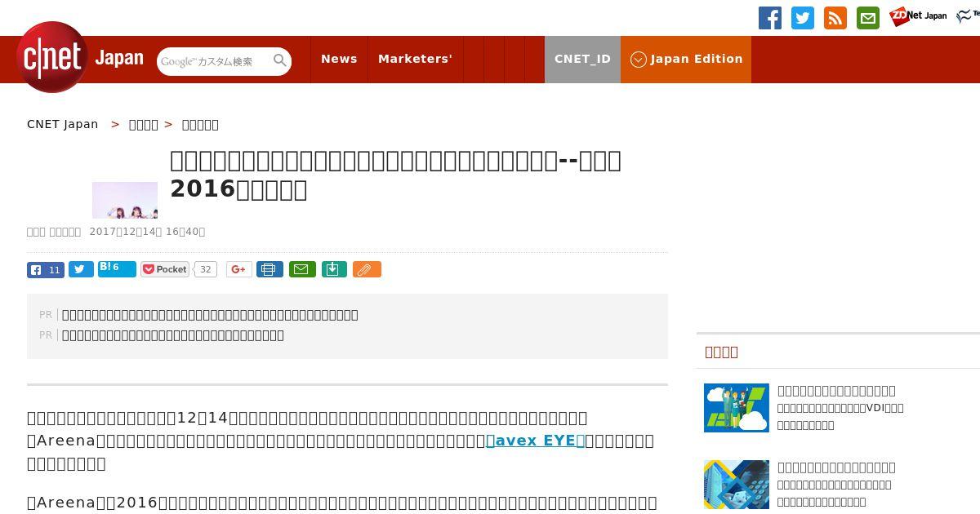The image size is (980, 514).
Task: Open the Facebook page icon in top bar
Action: (x=770, y=18)
